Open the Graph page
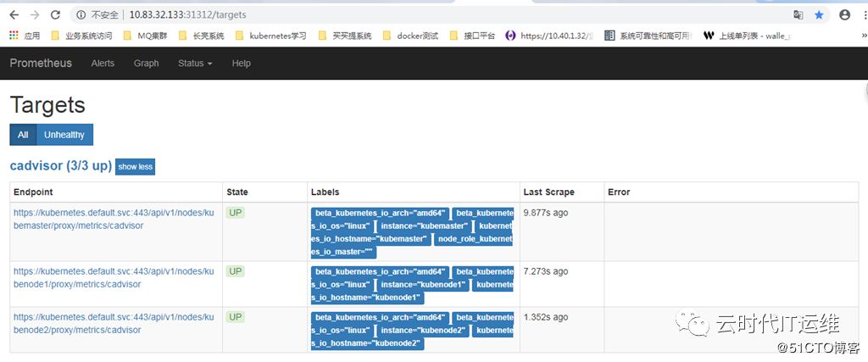This screenshot has width=868, height=362. [x=146, y=63]
